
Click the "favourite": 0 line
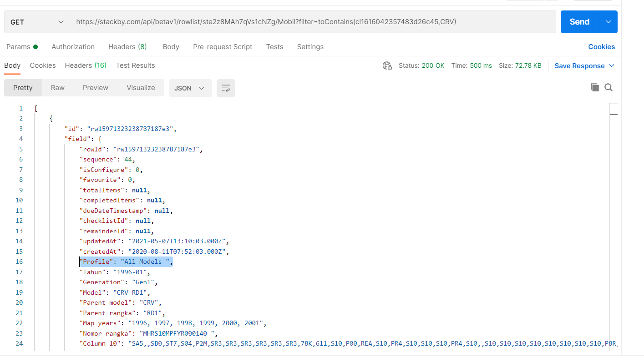107,180
